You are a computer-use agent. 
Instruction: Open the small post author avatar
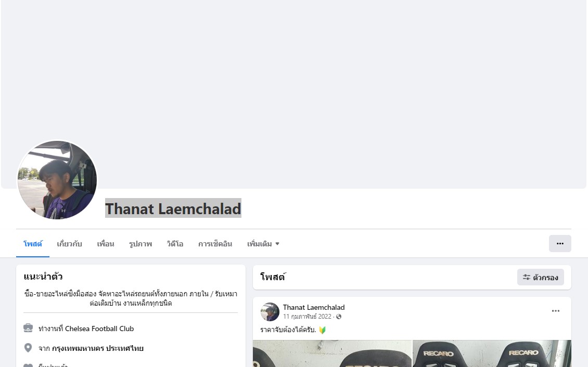tap(270, 312)
